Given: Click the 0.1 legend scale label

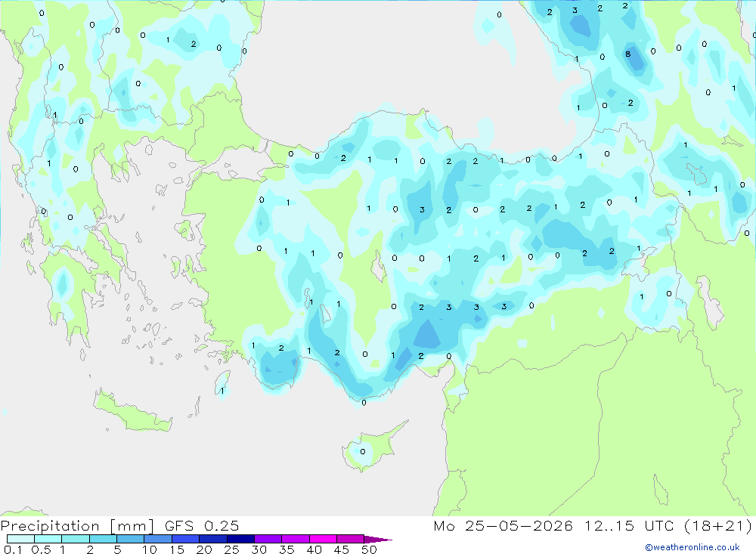Looking at the screenshot, I should (x=13, y=549).
